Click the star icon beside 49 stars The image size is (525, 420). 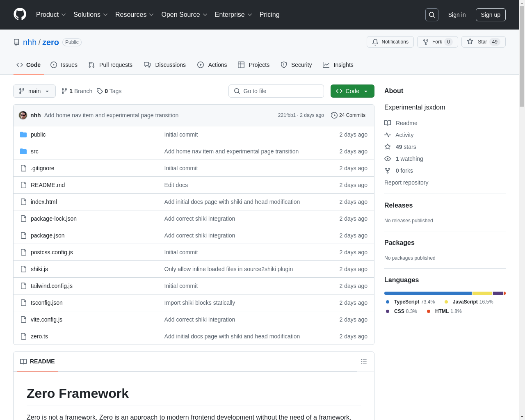[x=388, y=147]
